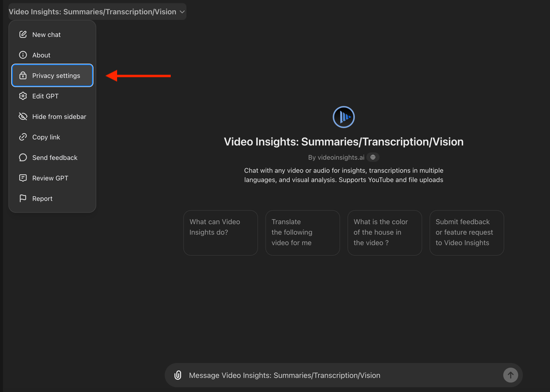
Task: Select Report menu entry
Action: click(x=52, y=199)
